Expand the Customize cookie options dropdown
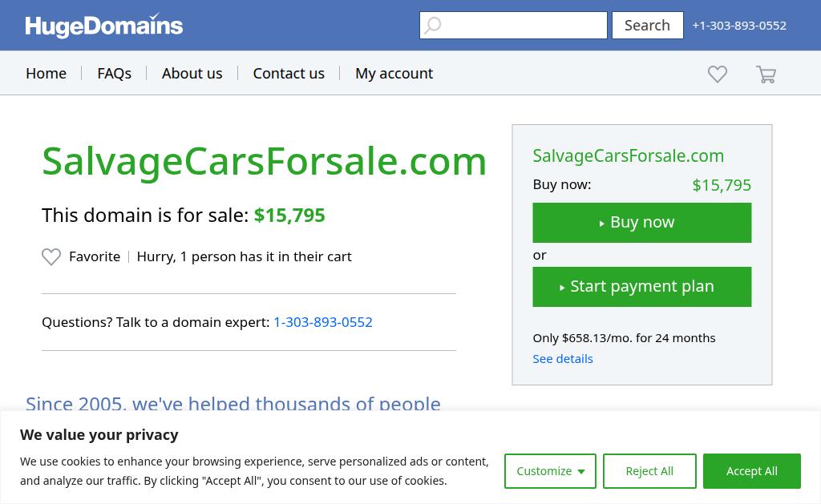The width and height of the screenshot is (821, 504). click(550, 471)
